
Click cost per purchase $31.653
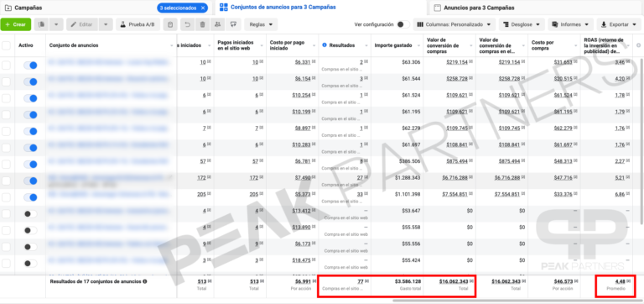pos(563,62)
